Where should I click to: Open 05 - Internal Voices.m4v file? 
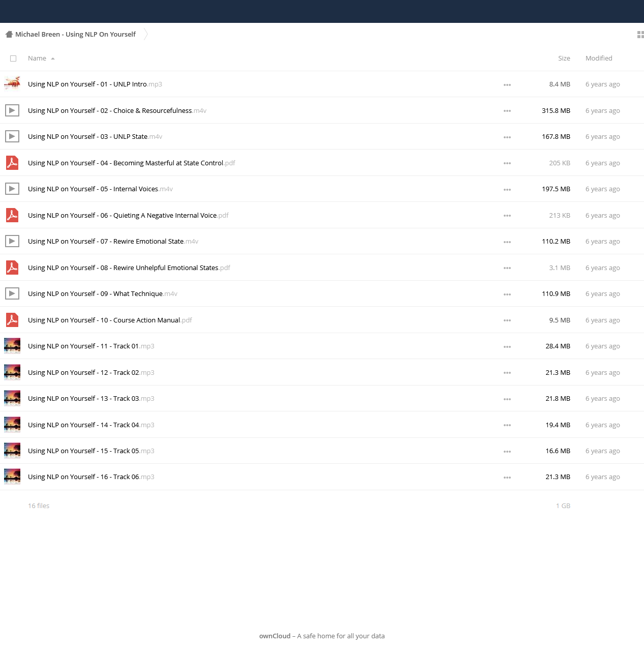100,189
